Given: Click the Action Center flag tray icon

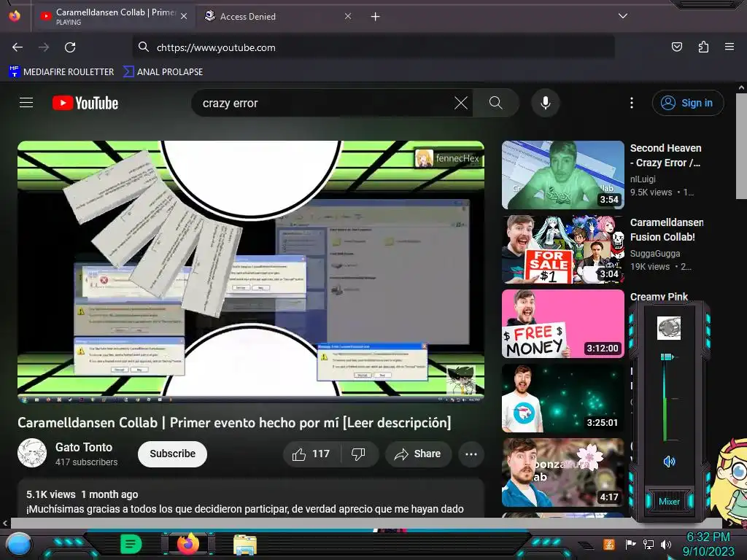Looking at the screenshot, I should (631, 544).
